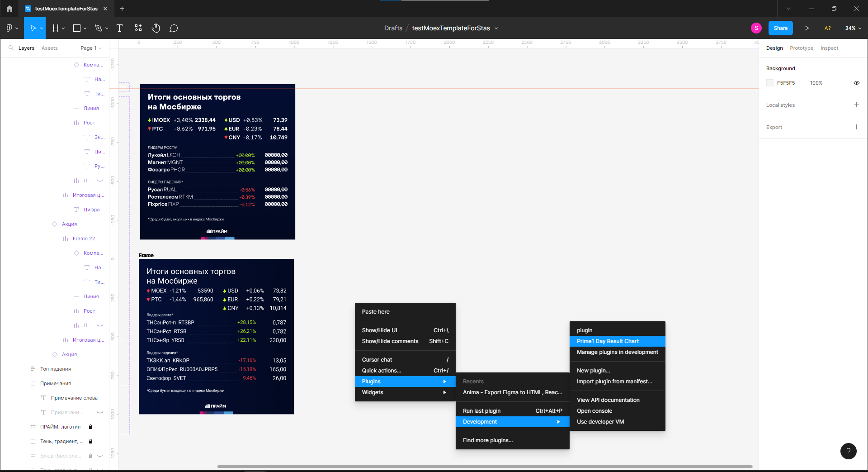Click lock icon on Тень, градиент layer

(90, 441)
